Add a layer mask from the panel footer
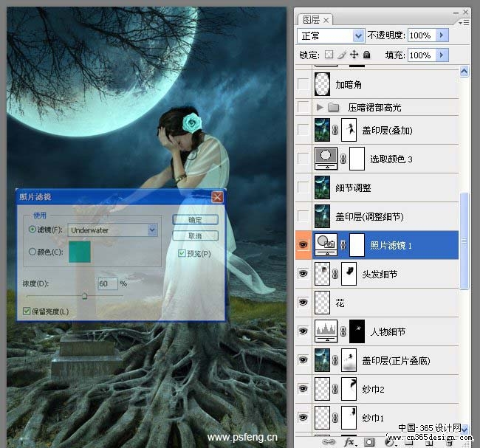Image resolution: width=480 pixels, height=448 pixels. (x=369, y=442)
